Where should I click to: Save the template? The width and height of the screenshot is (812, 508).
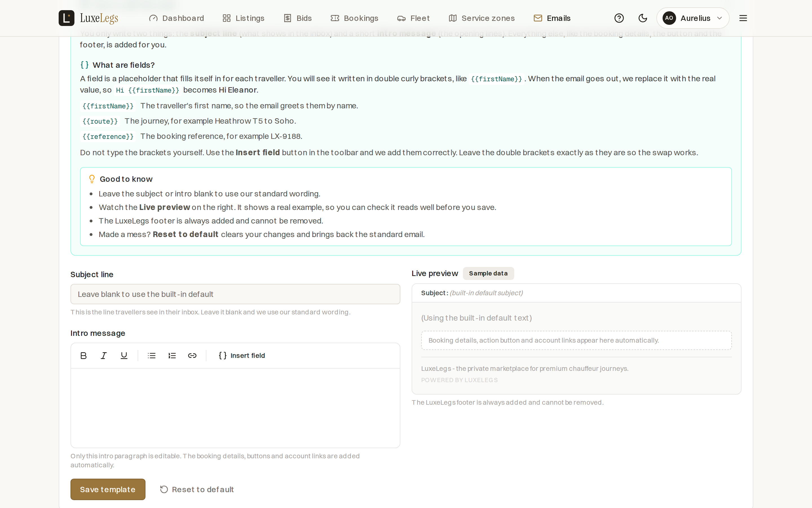tap(108, 489)
